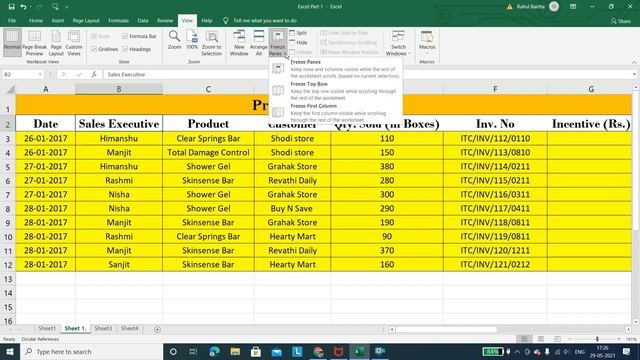Open Page Break Preview view
The image size is (640, 360).
[x=34, y=43]
